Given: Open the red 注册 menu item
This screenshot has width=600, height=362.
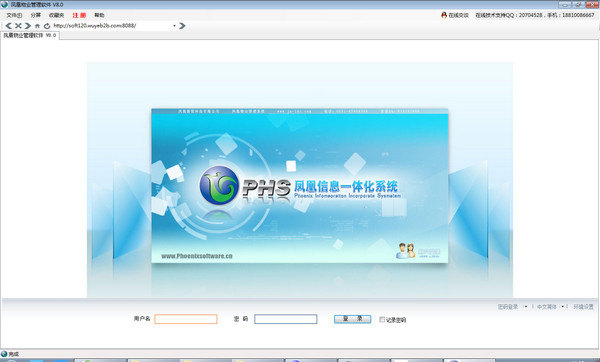Looking at the screenshot, I should 79,15.
